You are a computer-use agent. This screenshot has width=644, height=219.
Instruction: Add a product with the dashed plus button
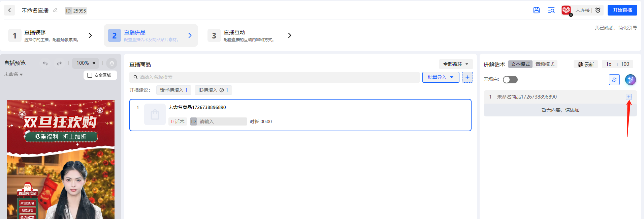click(468, 77)
